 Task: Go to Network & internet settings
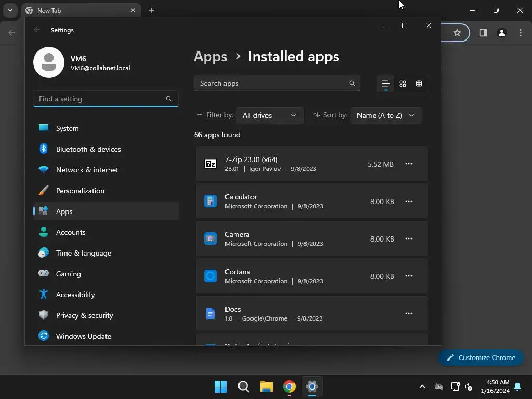pos(106,170)
